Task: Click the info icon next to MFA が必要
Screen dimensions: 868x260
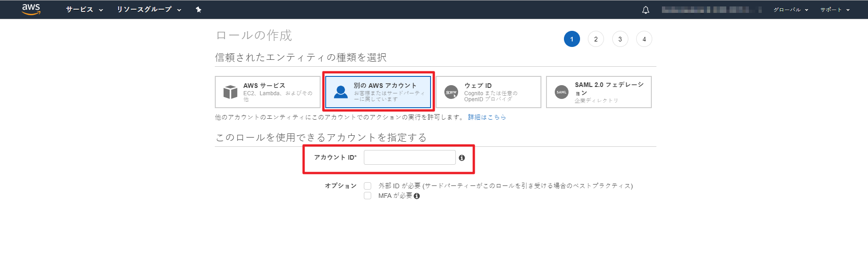Action: pyautogui.click(x=417, y=196)
